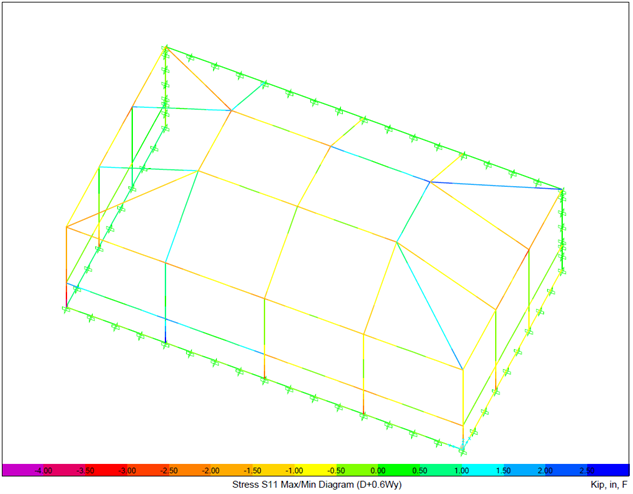Select the -0.50 legend value

click(336, 471)
